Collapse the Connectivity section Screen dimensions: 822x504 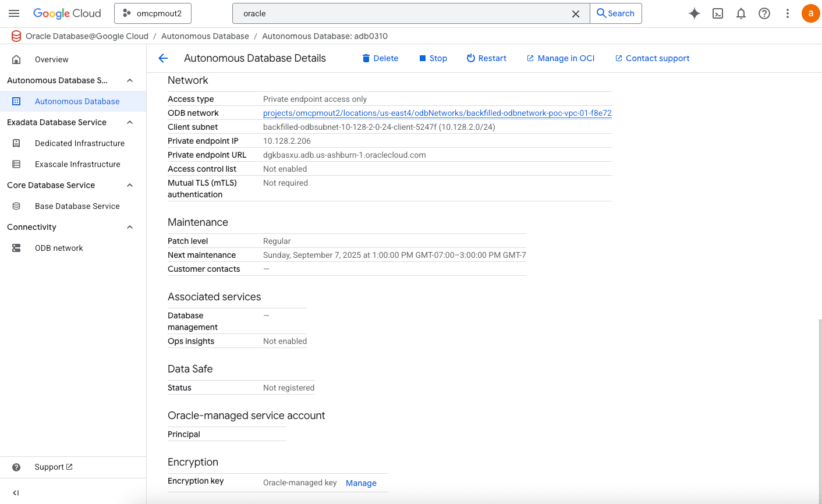pyautogui.click(x=129, y=227)
